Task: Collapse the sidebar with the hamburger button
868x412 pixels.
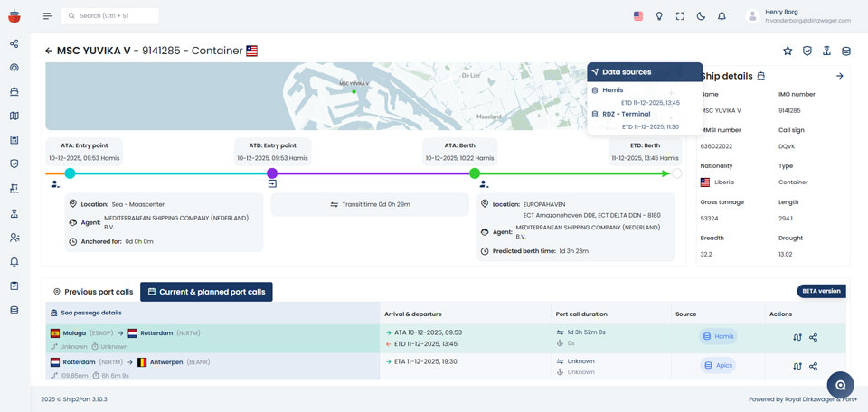Action: tap(47, 16)
